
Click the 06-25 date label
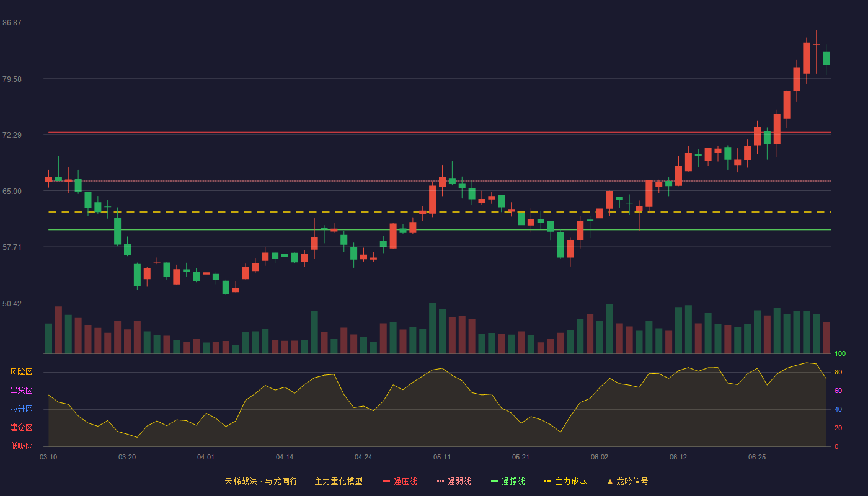tap(757, 457)
